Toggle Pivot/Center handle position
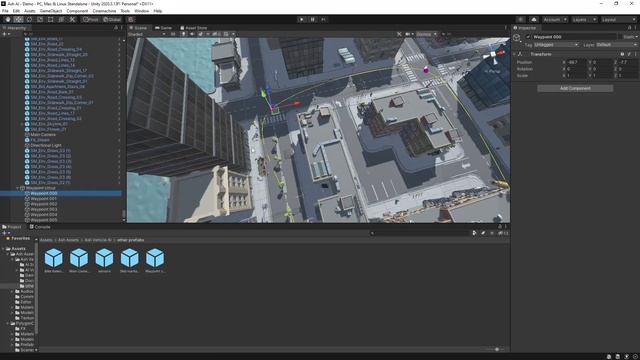640x360 pixels. point(91,19)
